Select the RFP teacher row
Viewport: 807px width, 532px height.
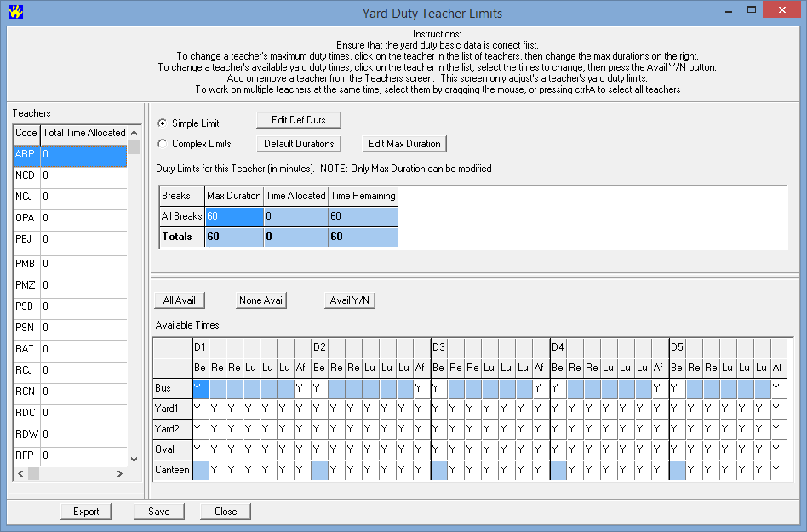70,456
